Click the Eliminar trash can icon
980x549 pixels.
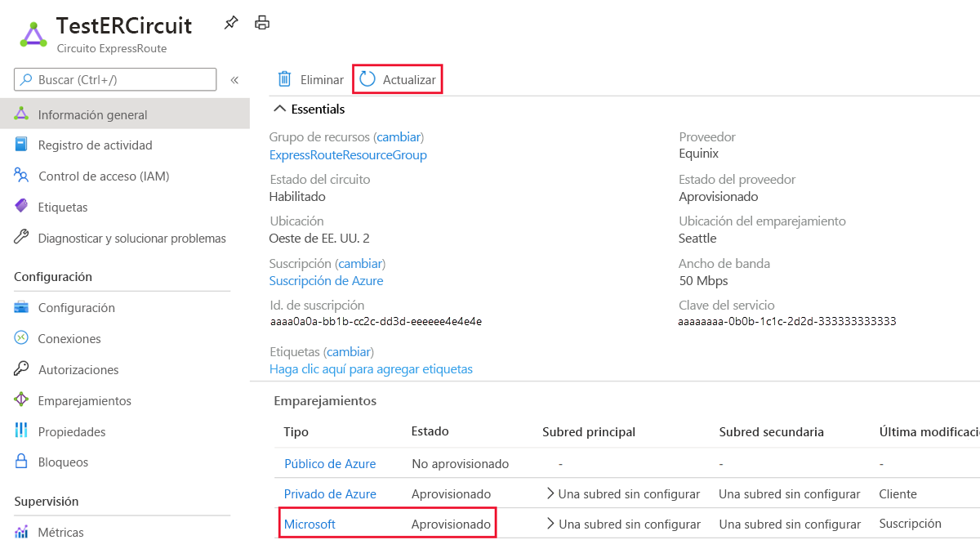[x=284, y=79]
